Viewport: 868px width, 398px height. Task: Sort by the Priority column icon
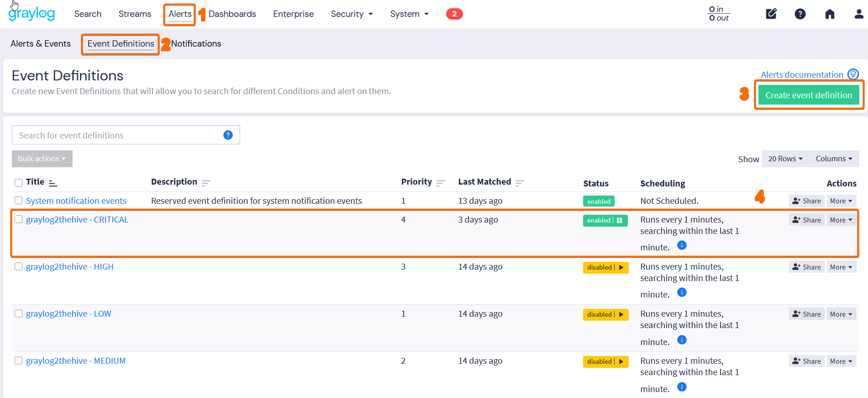441,183
